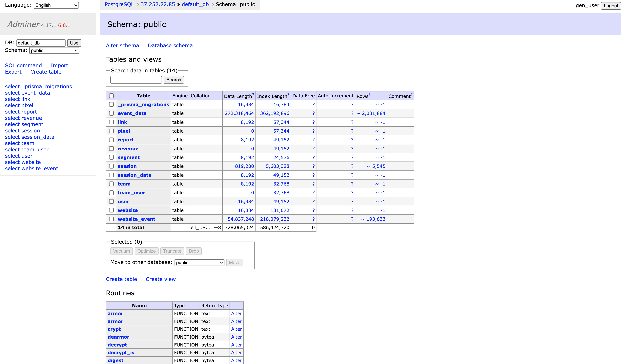Click the Logout button

611,6
